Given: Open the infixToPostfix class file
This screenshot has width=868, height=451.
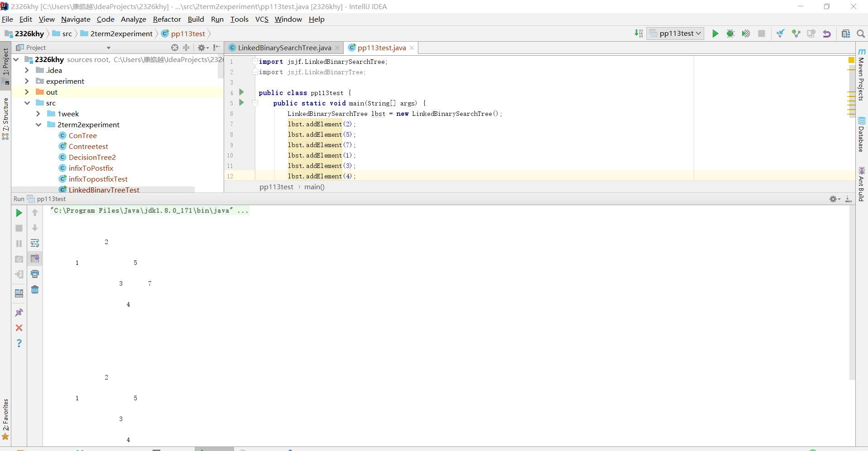Looking at the screenshot, I should point(91,168).
